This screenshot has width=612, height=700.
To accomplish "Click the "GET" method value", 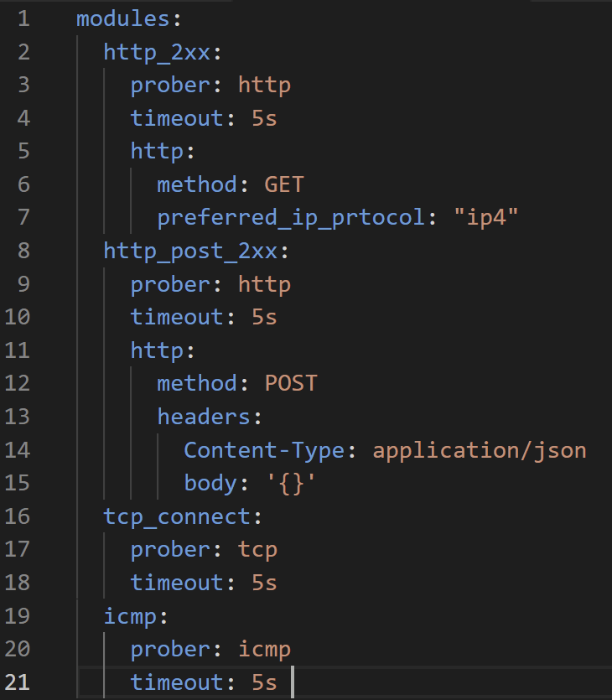I will point(284,184).
